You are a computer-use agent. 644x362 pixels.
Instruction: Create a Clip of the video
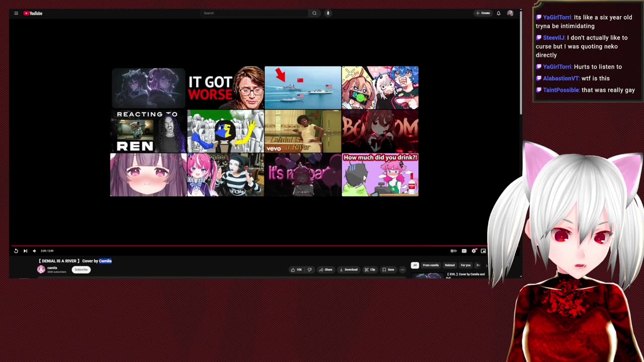click(370, 269)
